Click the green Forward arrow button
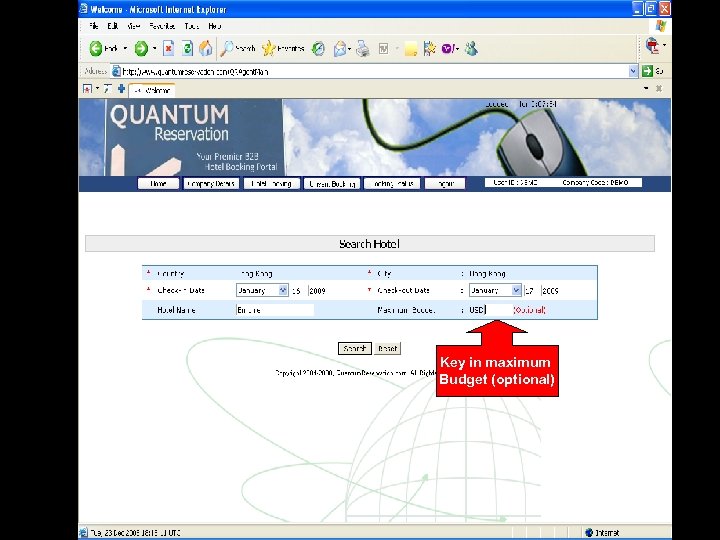This screenshot has height=540, width=720. pyautogui.click(x=141, y=48)
